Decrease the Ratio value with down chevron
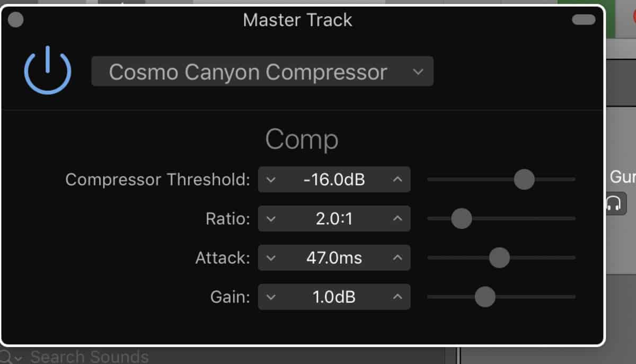 [271, 219]
